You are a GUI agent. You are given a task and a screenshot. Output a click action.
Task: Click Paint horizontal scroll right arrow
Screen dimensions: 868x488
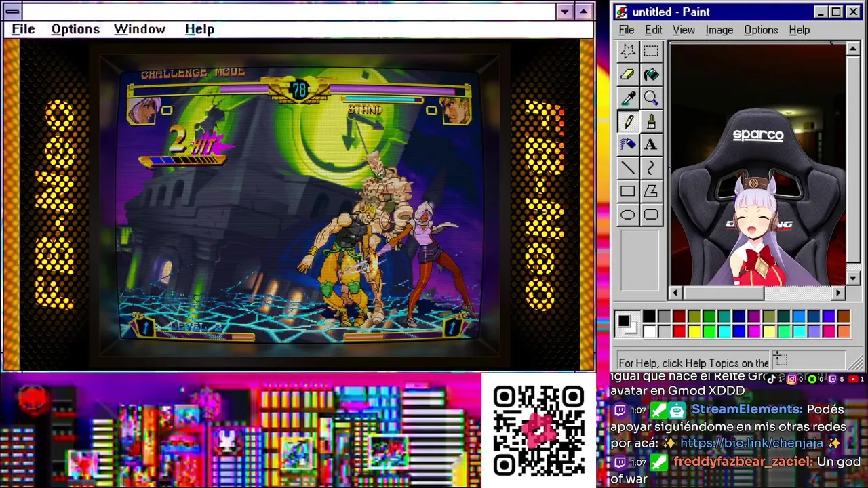click(x=839, y=293)
